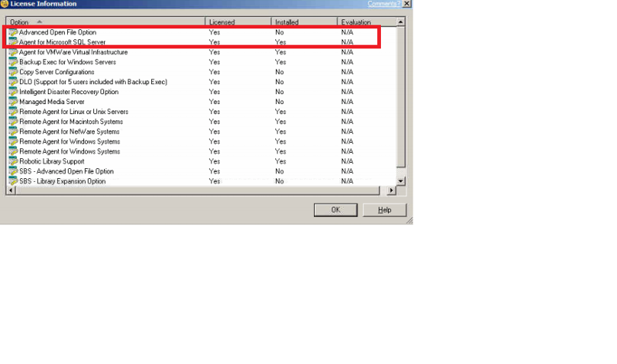
Task: Select Remote Agent for Linux or Unix Servers
Action: coord(201,112)
